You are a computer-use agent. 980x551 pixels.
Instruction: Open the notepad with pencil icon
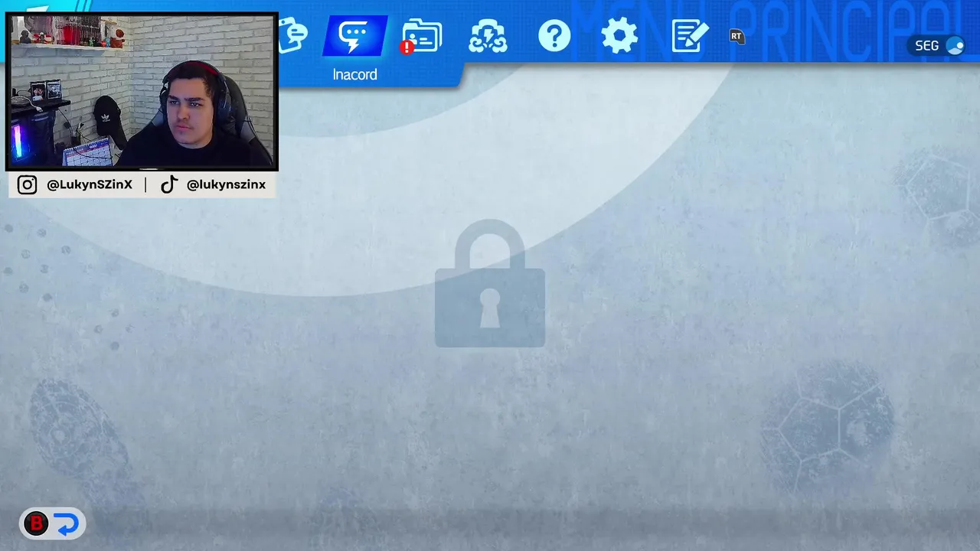690,36
